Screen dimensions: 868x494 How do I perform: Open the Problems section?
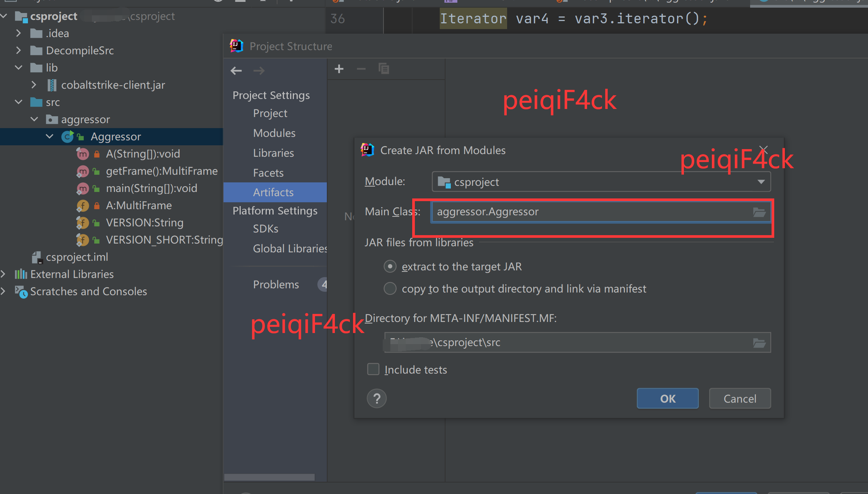pos(276,284)
